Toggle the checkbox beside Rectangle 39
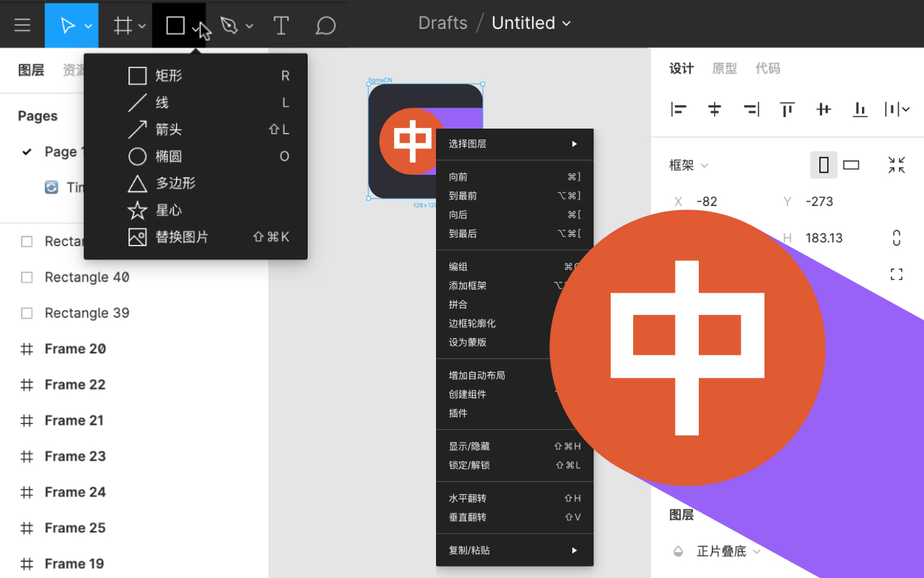The height and width of the screenshot is (578, 924). [27, 313]
